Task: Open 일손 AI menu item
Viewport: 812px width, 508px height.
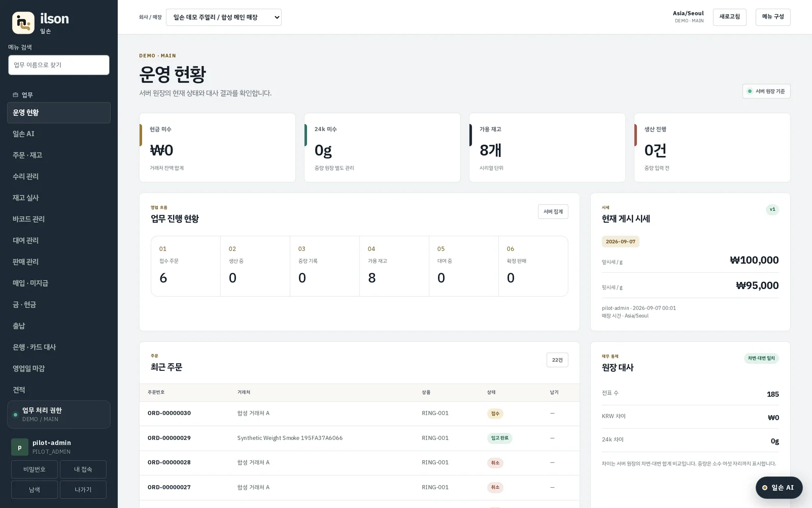Action: click(x=59, y=134)
